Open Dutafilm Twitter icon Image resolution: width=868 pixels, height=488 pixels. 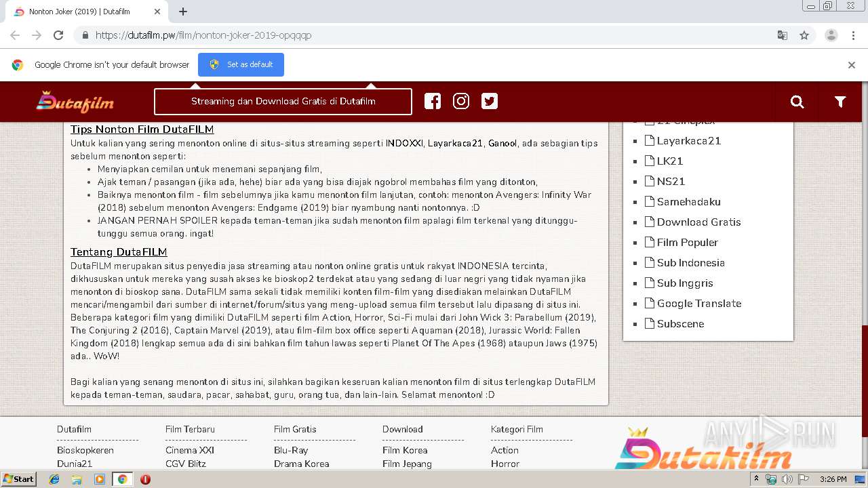490,101
